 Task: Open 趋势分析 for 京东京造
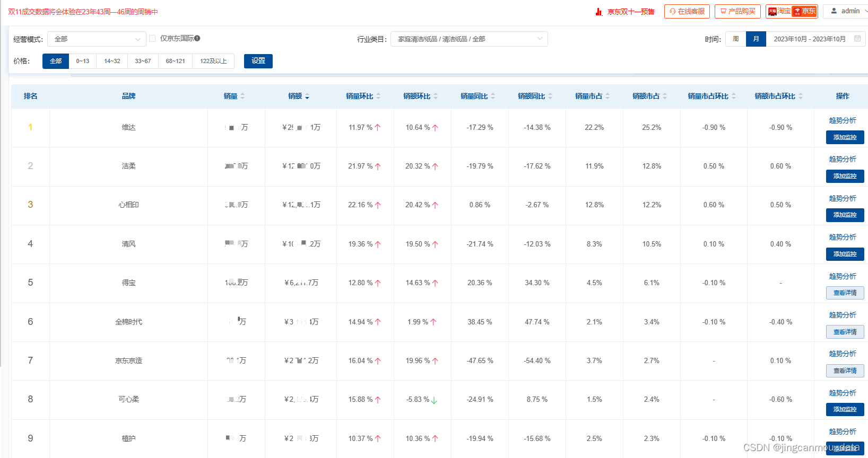(843, 354)
